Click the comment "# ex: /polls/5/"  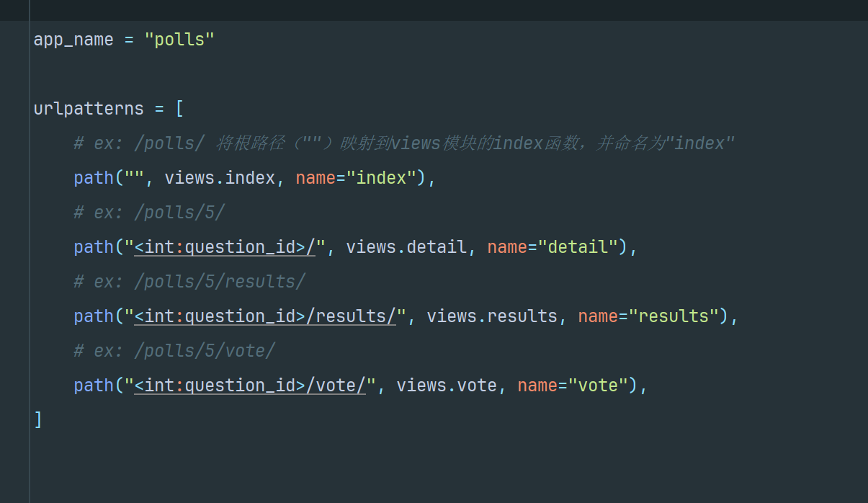tap(149, 213)
